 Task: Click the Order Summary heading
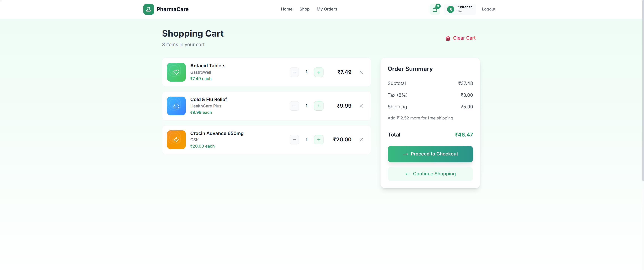(x=410, y=69)
